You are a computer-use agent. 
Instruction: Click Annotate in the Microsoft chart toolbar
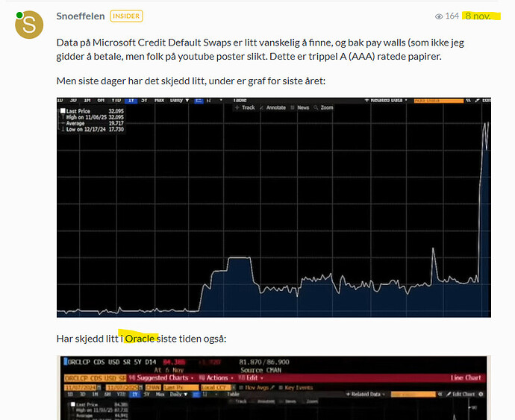point(275,108)
